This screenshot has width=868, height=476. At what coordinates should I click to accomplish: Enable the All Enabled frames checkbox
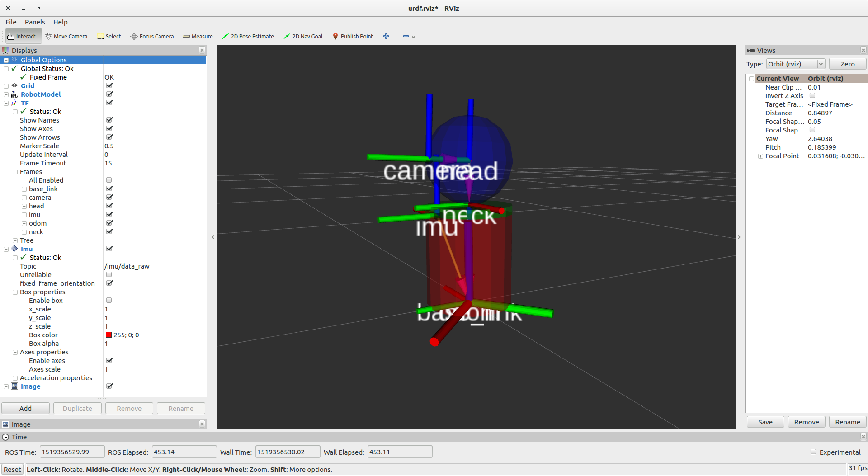[x=109, y=180]
